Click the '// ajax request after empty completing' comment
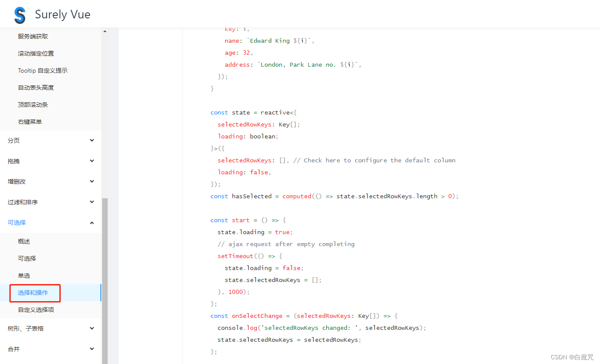 click(286, 244)
